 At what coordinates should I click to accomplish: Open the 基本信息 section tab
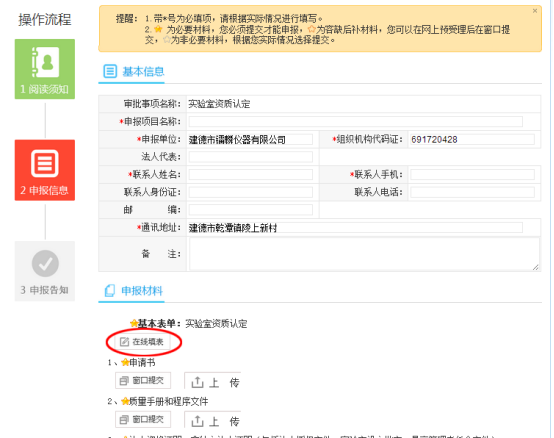[x=131, y=72]
